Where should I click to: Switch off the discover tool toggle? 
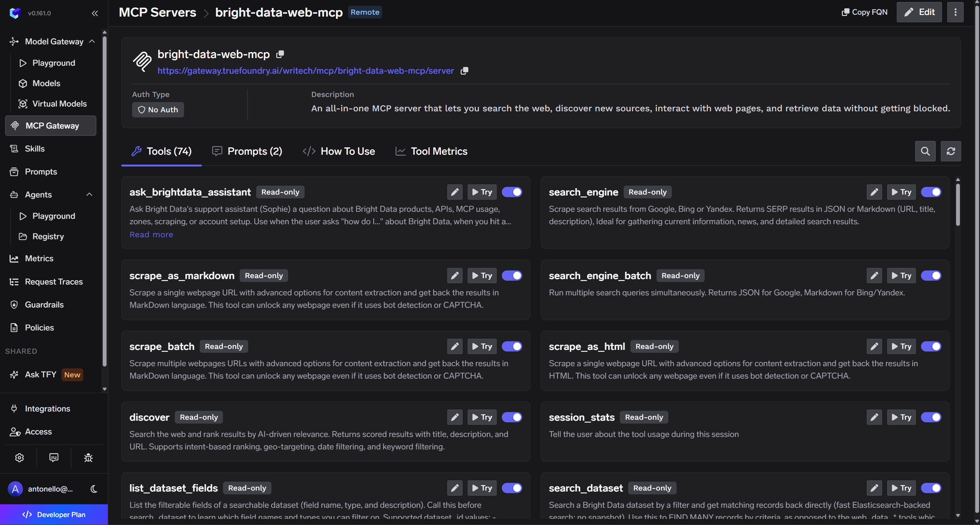click(x=512, y=417)
